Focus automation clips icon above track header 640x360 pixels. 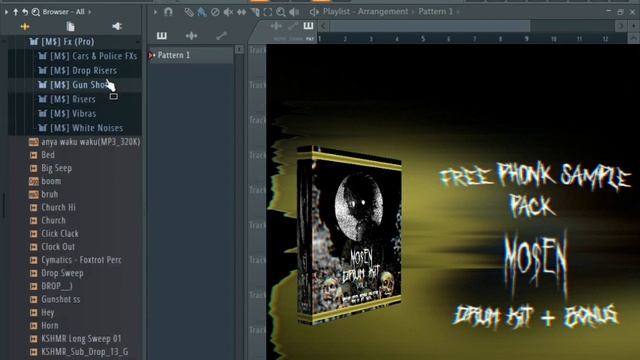point(293,27)
